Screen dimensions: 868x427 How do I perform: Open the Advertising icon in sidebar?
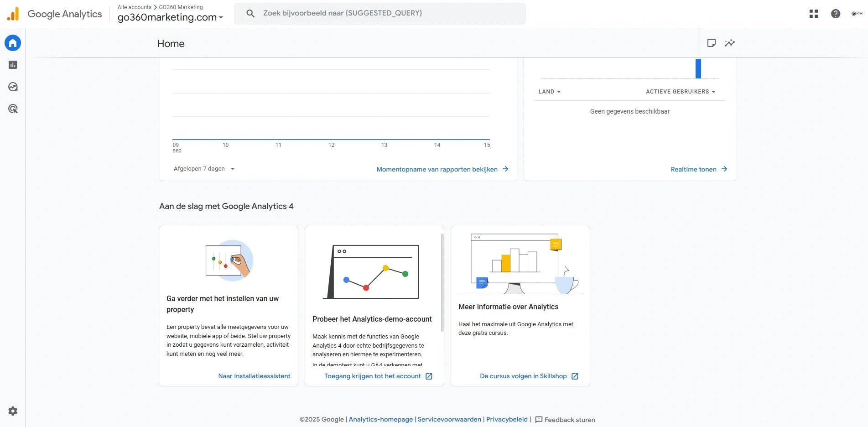click(x=13, y=109)
